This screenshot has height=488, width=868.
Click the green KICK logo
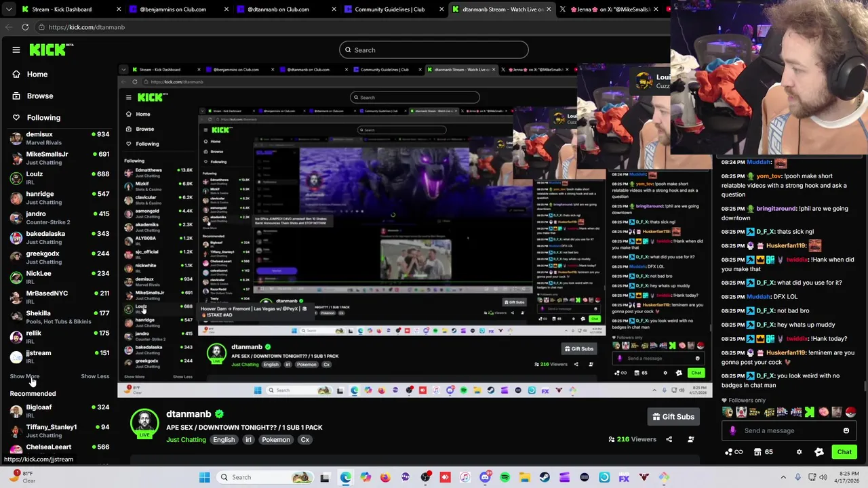click(x=49, y=49)
